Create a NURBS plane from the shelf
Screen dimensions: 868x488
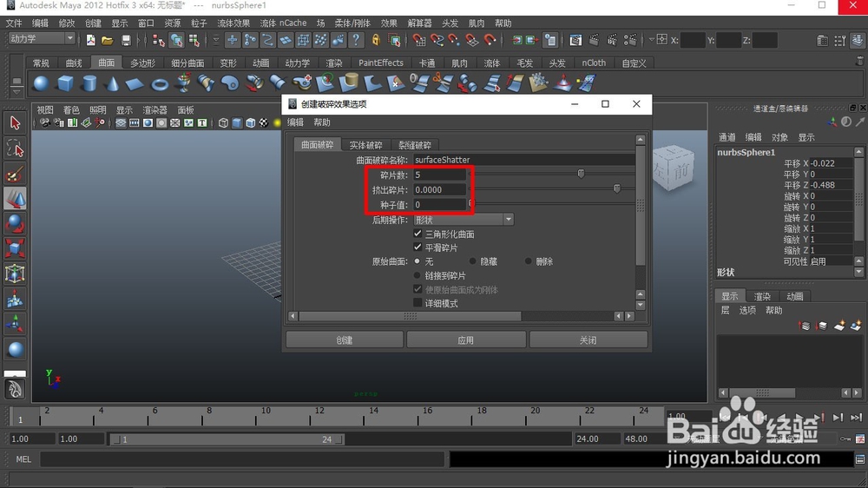(135, 84)
